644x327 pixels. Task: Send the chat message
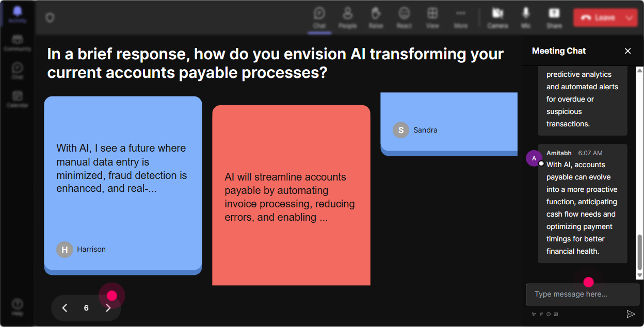coord(631,314)
